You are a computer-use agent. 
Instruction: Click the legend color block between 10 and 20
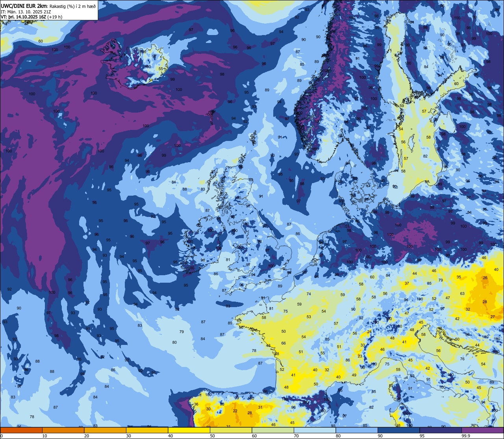63,430
